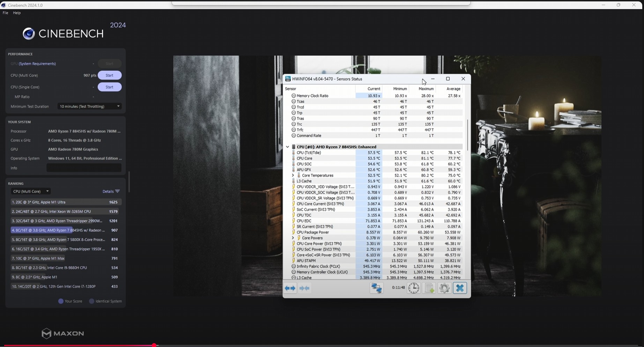Click the blue X close-sensors button in HWiNFO

tap(460, 288)
